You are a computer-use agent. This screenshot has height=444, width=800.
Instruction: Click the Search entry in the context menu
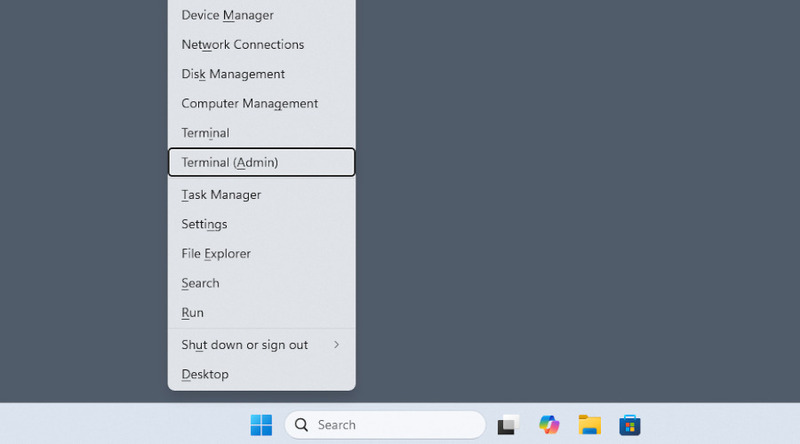pyautogui.click(x=200, y=283)
